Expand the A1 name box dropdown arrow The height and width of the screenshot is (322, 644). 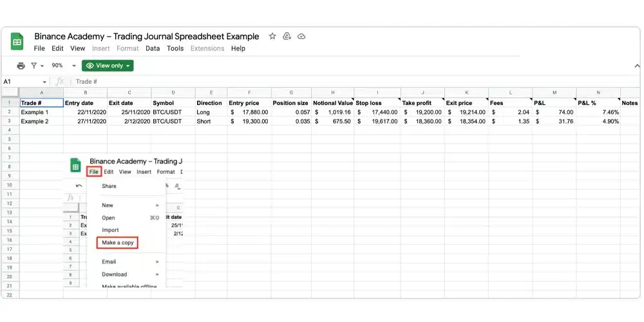tap(44, 82)
